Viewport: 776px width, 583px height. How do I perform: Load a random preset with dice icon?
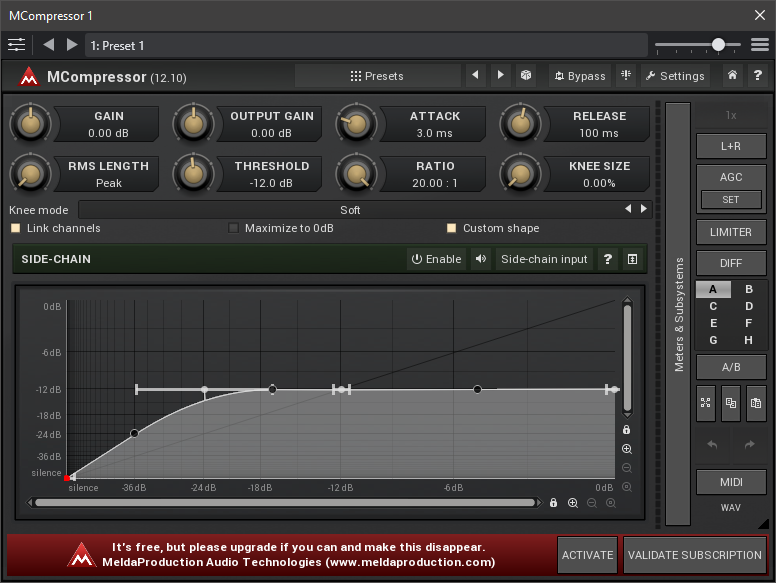[526, 75]
